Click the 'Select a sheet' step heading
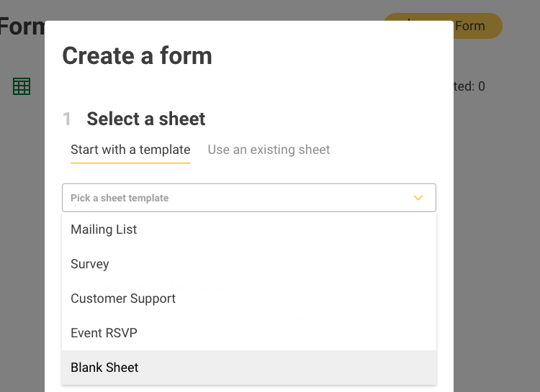This screenshot has width=540, height=392. [146, 119]
